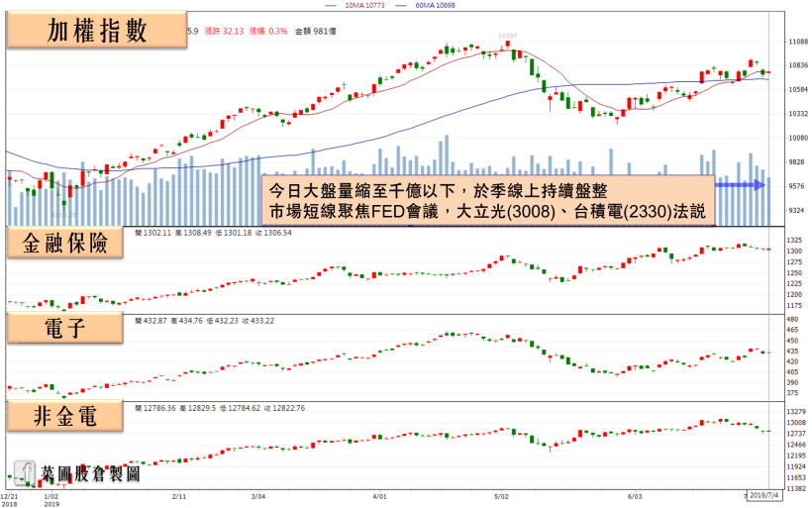The width and height of the screenshot is (812, 508).
Task: Click the 9324 price axis label
Action: [x=798, y=211]
